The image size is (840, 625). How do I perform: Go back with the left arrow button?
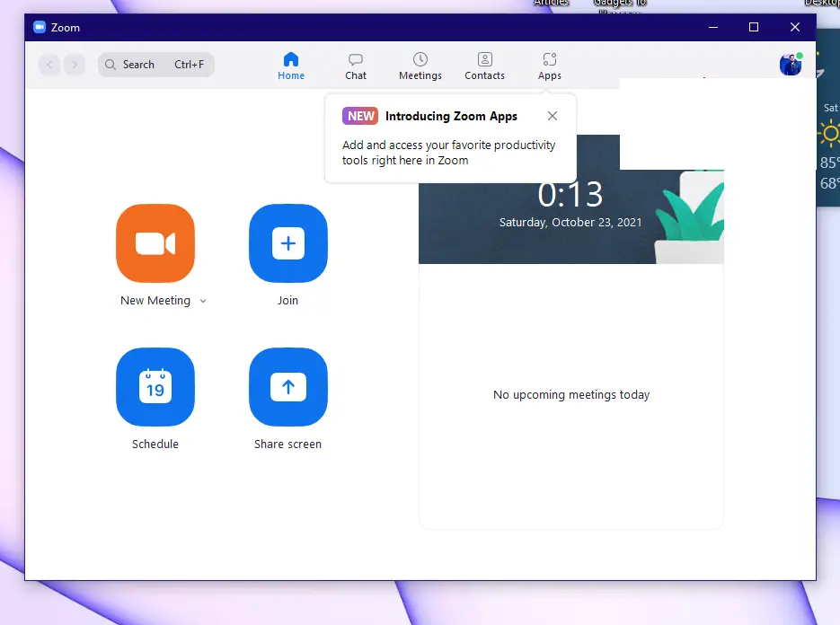49,65
